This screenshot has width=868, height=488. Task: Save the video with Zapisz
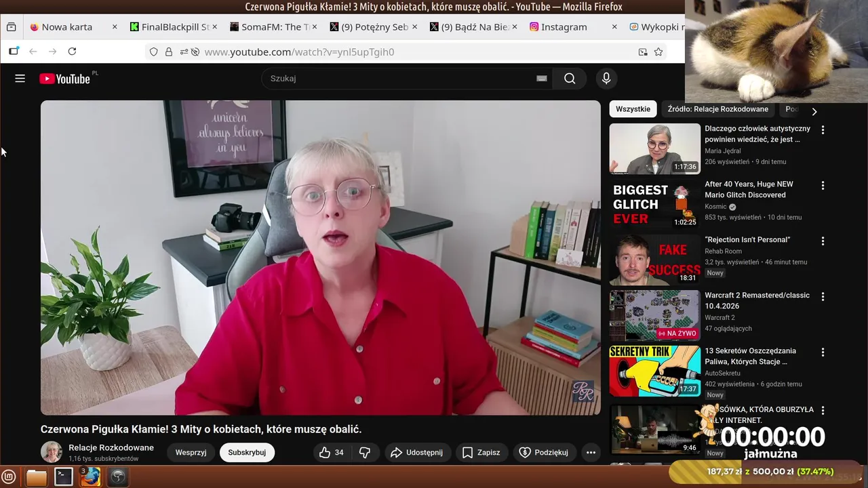pos(481,452)
